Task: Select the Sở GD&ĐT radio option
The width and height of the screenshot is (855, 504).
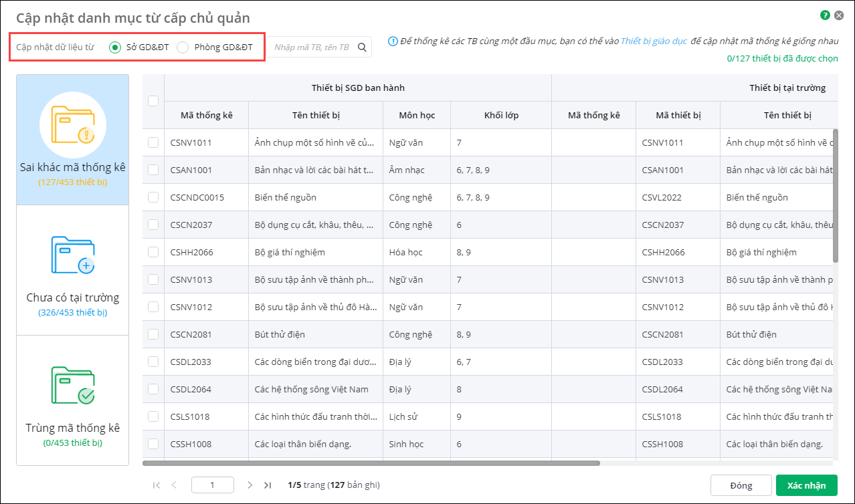Action: coord(115,47)
